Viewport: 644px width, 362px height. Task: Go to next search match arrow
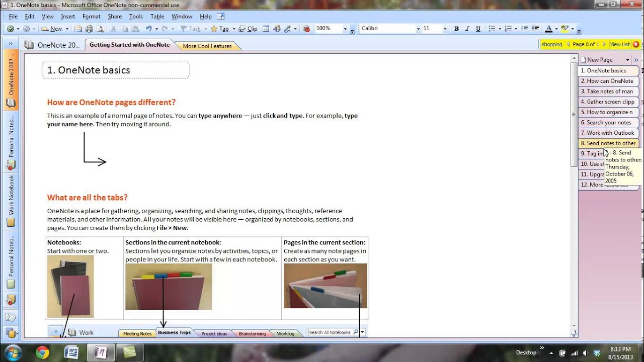[x=604, y=44]
